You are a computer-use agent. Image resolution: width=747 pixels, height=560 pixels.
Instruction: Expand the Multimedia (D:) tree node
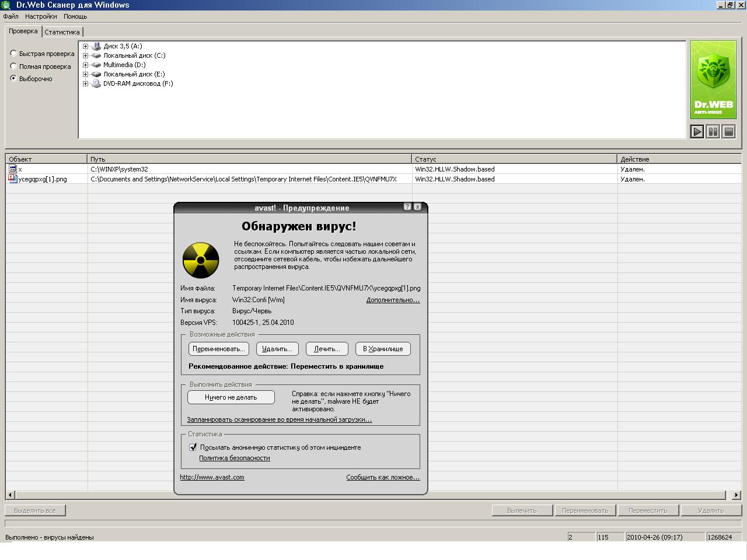click(85, 65)
